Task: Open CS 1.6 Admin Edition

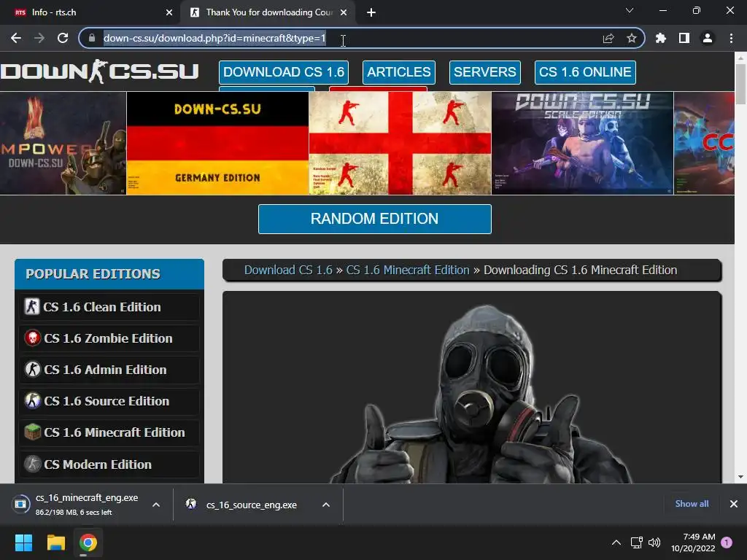Action: click(109, 370)
